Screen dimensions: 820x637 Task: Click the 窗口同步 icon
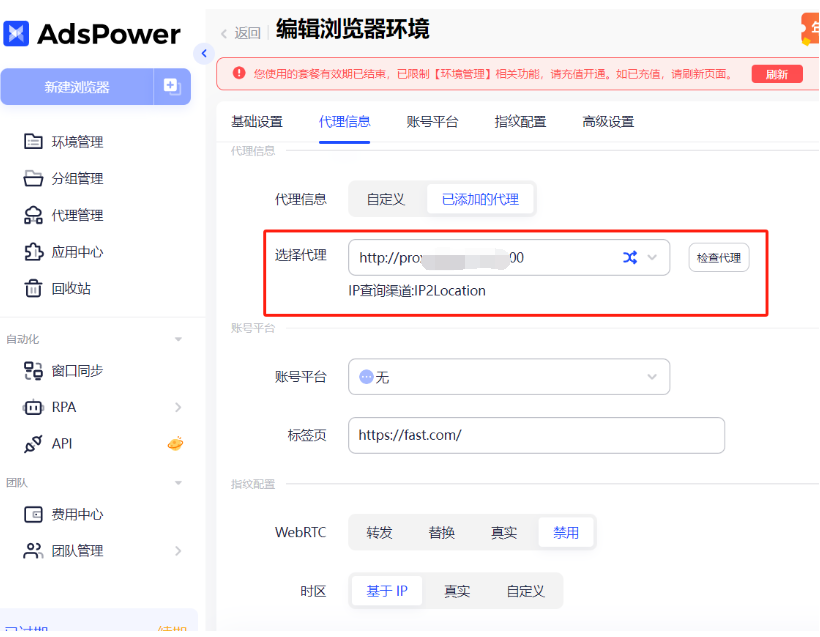coord(33,371)
